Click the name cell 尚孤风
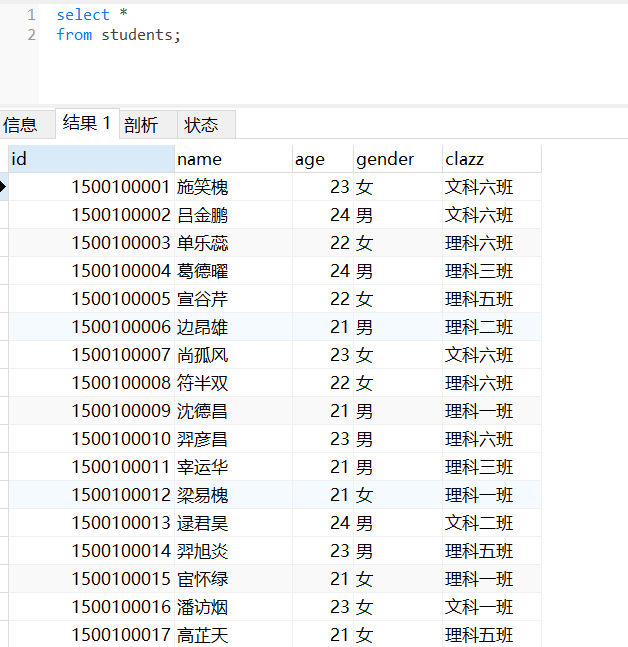This screenshot has width=628, height=647. point(234,355)
